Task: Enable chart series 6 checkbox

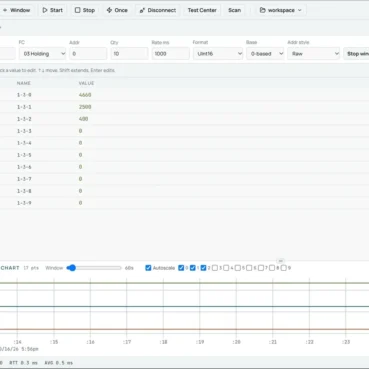Action: click(249, 268)
